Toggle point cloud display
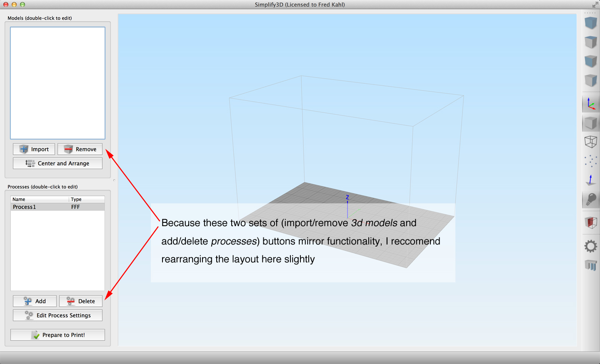 [590, 161]
